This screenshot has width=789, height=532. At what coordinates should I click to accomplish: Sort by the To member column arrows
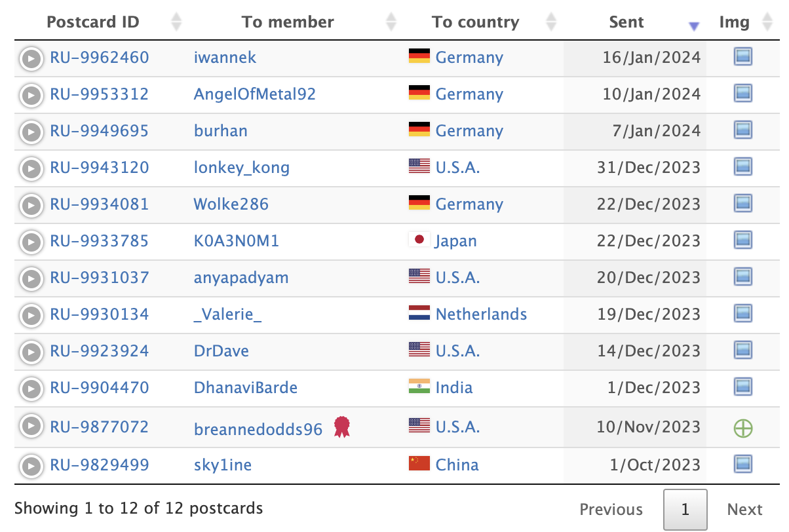point(391,22)
